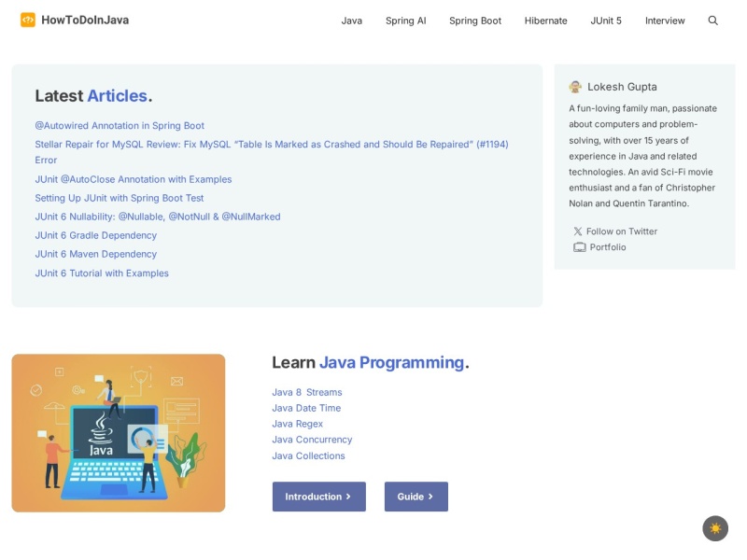This screenshot has height=560, width=747.
Task: Open JUnit 6 Tutorial with Examples
Action: pyautogui.click(x=102, y=273)
